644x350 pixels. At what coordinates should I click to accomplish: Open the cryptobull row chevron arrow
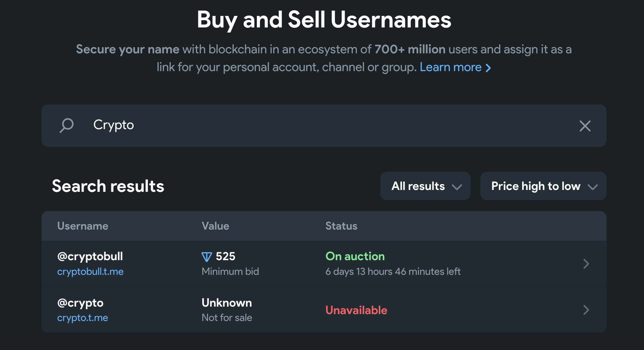(x=586, y=264)
